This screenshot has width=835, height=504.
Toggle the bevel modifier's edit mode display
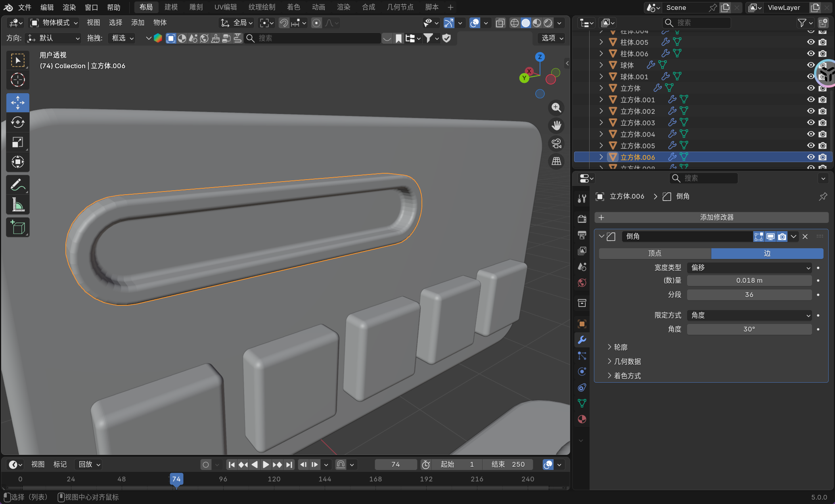pyautogui.click(x=758, y=237)
